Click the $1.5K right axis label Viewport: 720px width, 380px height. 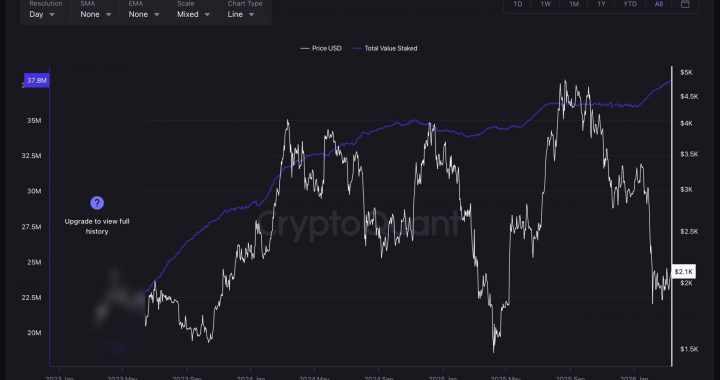click(x=689, y=349)
